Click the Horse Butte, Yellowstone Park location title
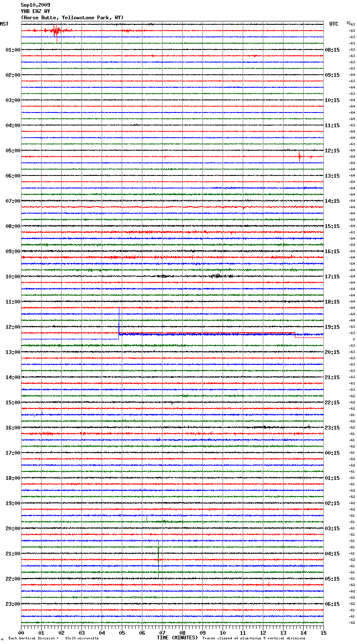The height and width of the screenshot is (644, 357). click(72, 18)
